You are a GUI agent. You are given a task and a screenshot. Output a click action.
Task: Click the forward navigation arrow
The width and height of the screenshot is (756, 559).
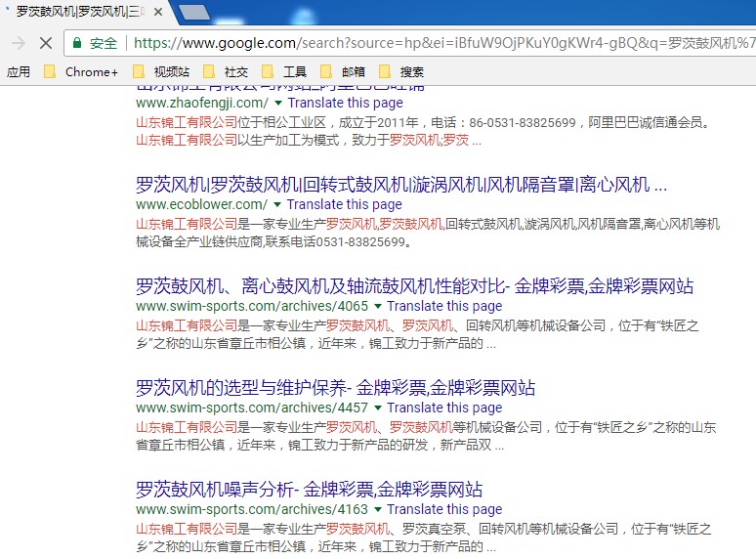[18, 43]
